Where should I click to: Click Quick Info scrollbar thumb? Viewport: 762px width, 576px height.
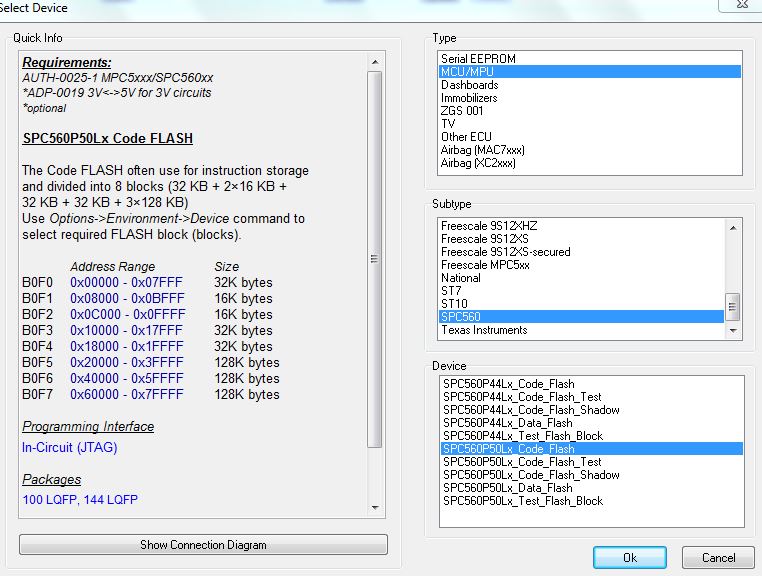click(x=375, y=259)
